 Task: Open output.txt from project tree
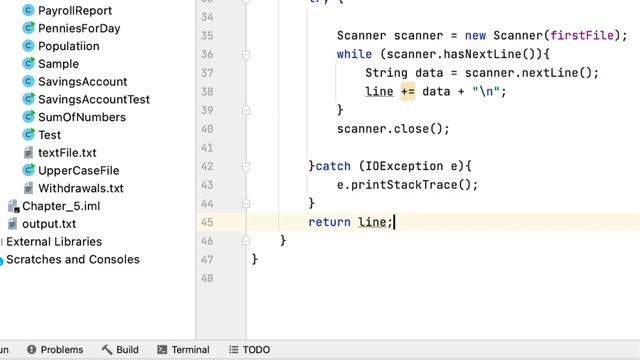49,224
